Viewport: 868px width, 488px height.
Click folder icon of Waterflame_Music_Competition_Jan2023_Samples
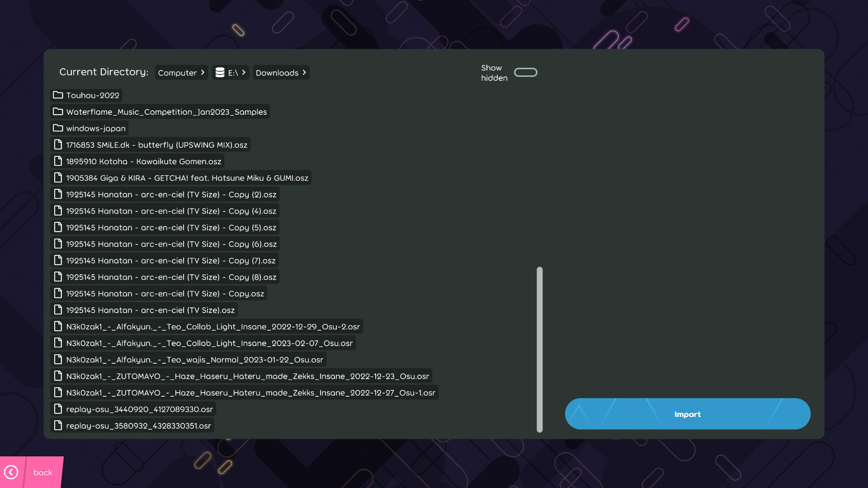tap(58, 112)
